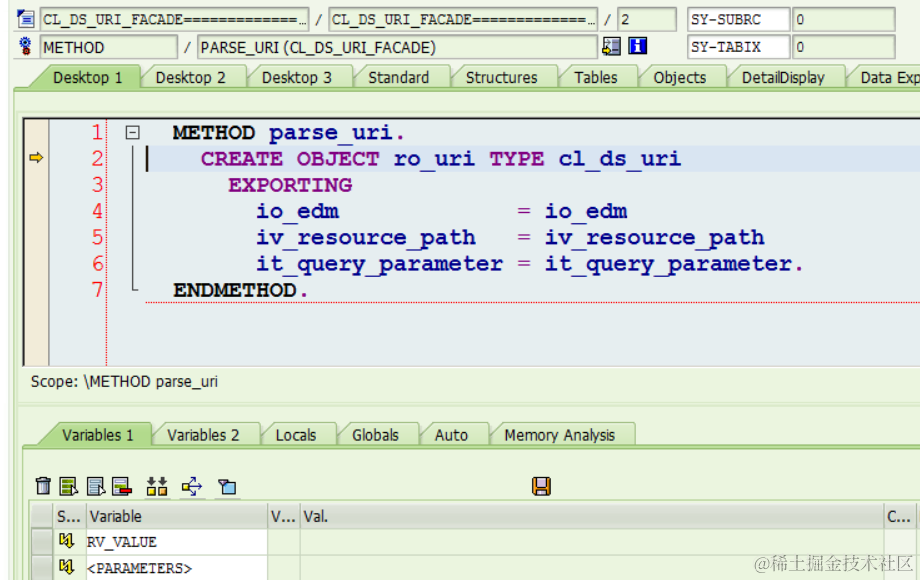Open the DetailDisplay tab
The image size is (920, 580).
[x=783, y=77]
